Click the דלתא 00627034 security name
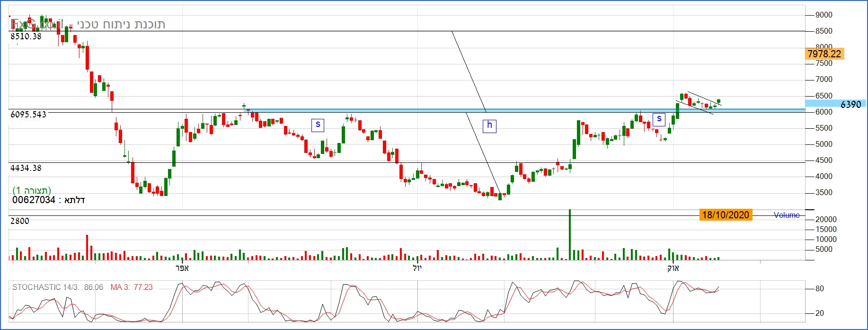 pos(48,200)
